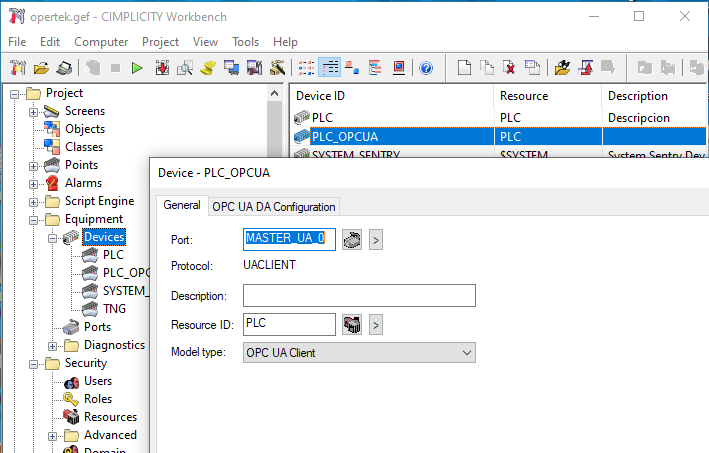709x453 pixels.
Task: Click the monitor with tools icon
Action: (x=254, y=68)
